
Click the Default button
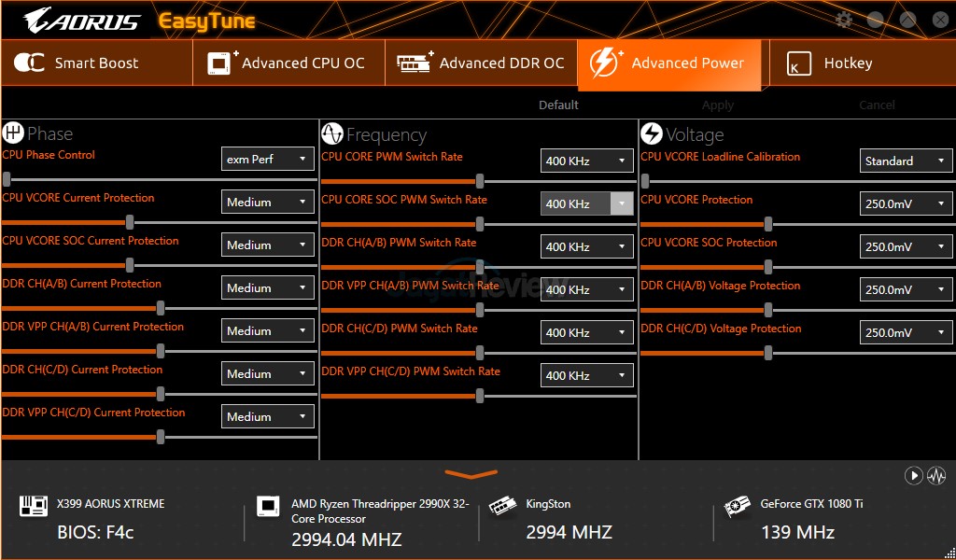(558, 105)
